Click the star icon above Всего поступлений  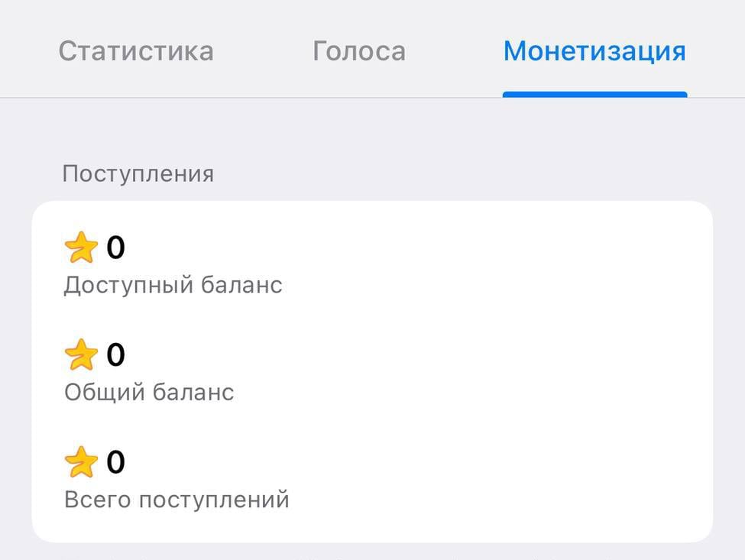[x=81, y=462]
